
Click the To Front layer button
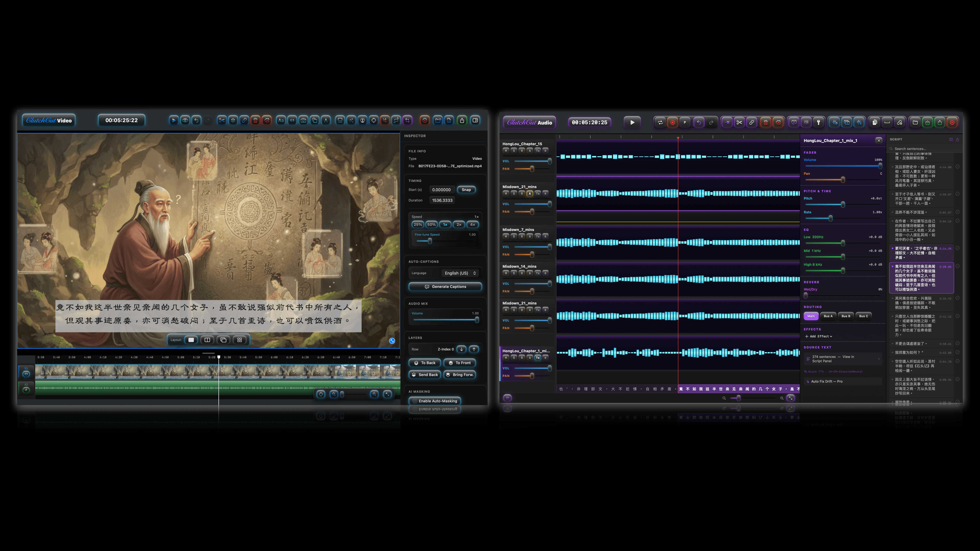coord(460,363)
